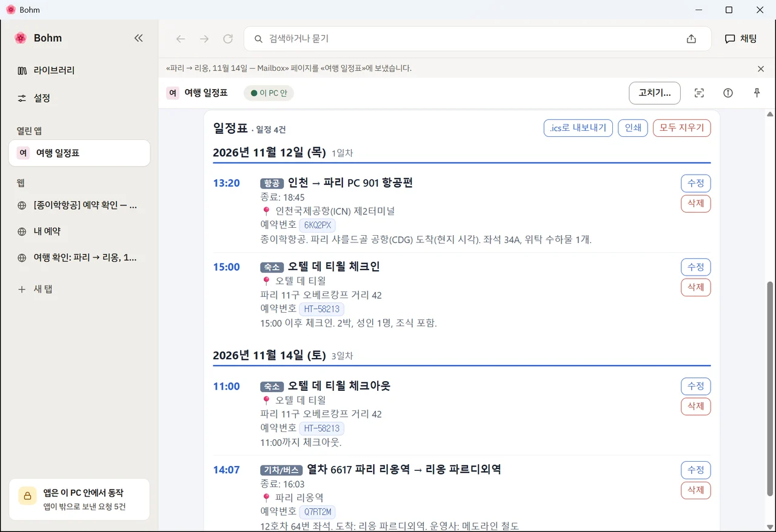Open 라이브러리 in the sidebar
This screenshot has height=532, width=776.
click(x=79, y=70)
